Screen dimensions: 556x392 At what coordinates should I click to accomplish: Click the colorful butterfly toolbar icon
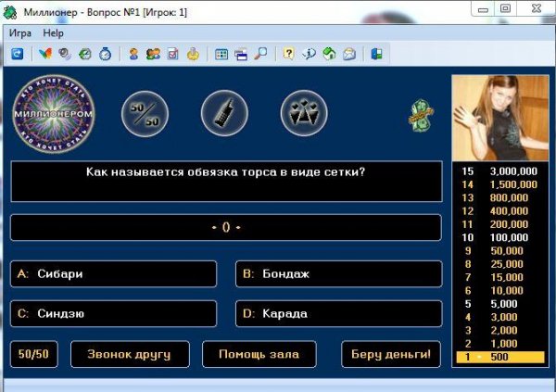[x=45, y=54]
